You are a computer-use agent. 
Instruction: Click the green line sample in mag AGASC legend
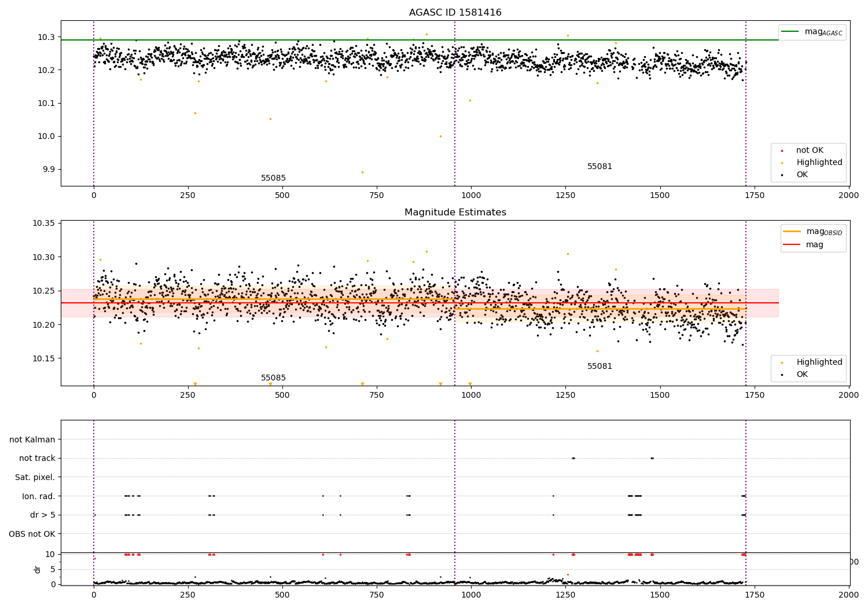point(790,31)
